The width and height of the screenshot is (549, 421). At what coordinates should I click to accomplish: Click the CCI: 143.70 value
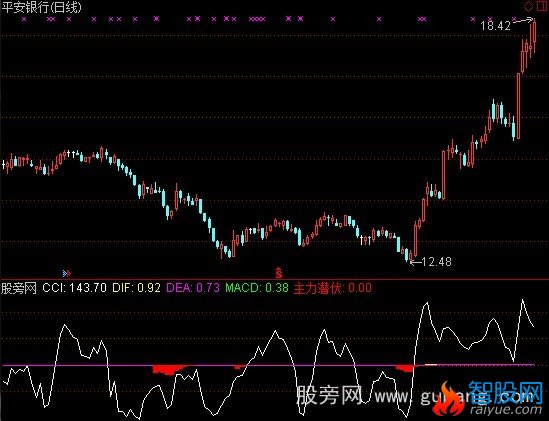pyautogui.click(x=75, y=288)
